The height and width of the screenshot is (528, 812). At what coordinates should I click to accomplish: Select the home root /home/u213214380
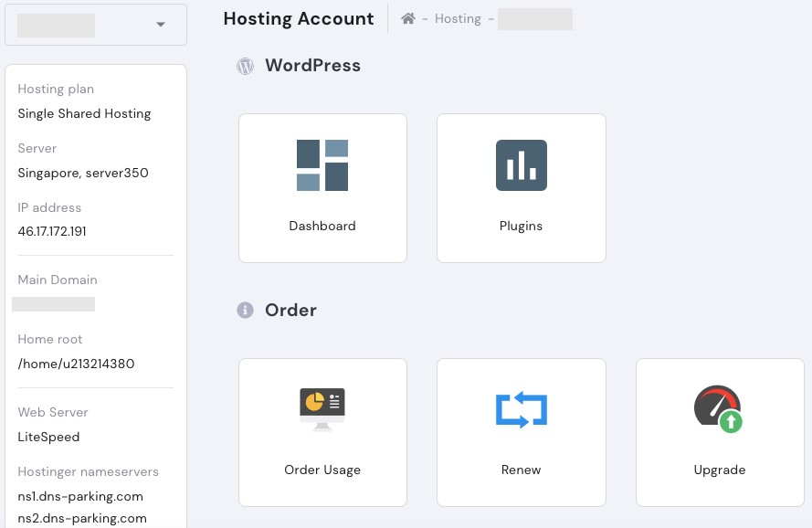tap(76, 364)
